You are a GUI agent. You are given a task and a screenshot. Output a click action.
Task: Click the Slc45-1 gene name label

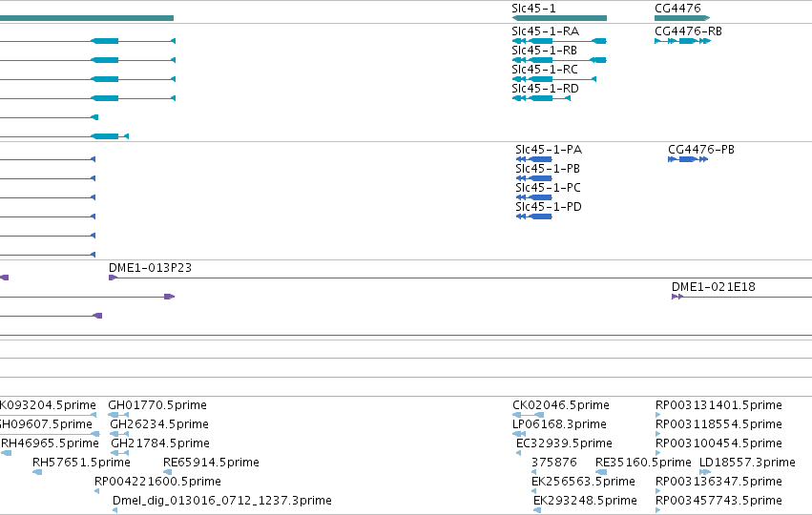coord(533,9)
